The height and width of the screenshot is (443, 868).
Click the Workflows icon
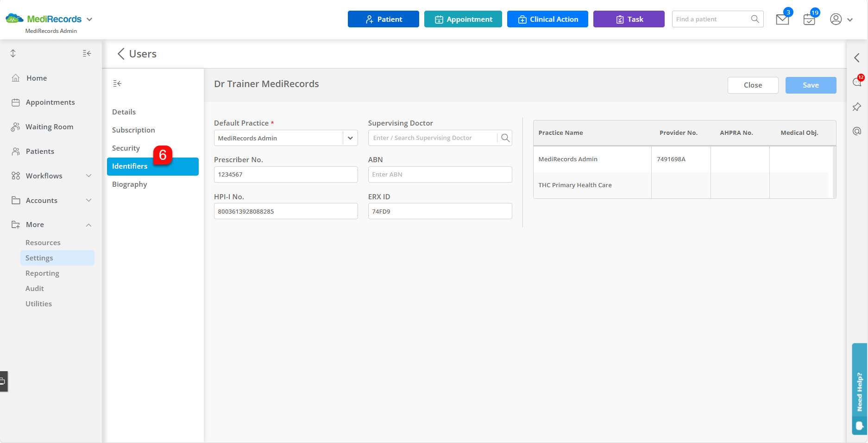coord(16,176)
